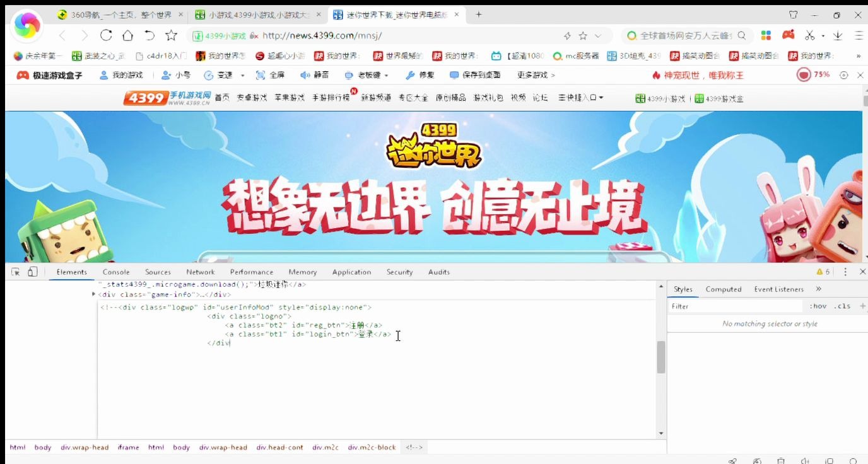Screen dimensions: 868x464
Task: Open the downloads arrow icon
Action: [x=838, y=36]
